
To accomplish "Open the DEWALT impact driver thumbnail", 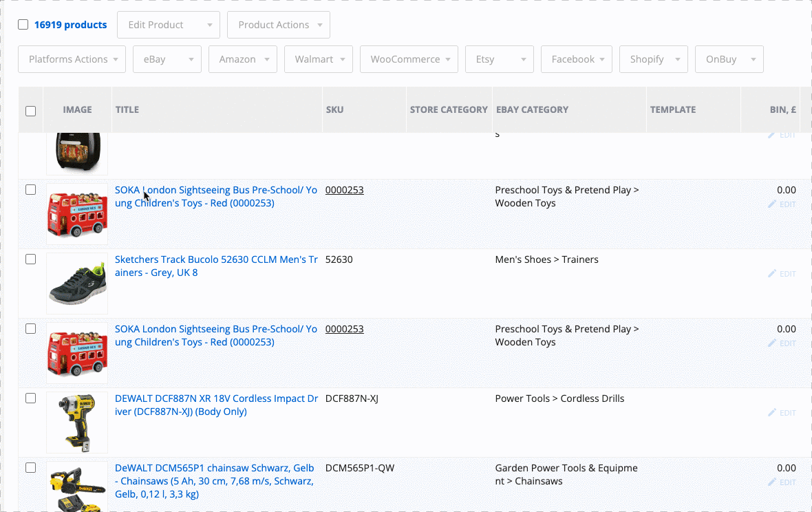I will tap(77, 423).
